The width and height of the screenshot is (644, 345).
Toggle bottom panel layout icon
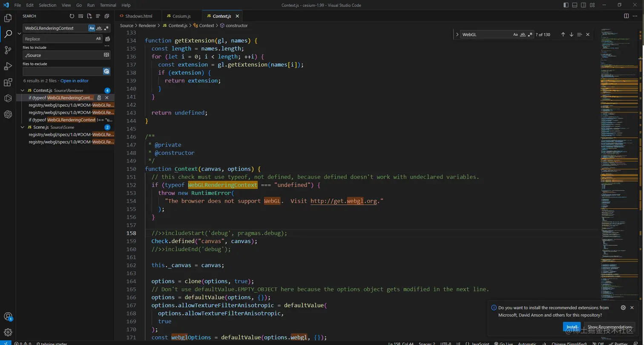point(575,5)
